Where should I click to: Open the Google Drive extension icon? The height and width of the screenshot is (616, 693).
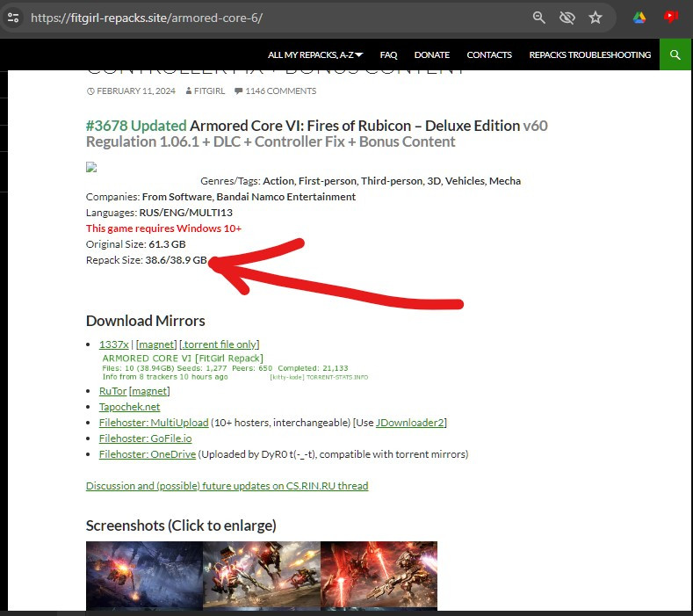tap(639, 18)
